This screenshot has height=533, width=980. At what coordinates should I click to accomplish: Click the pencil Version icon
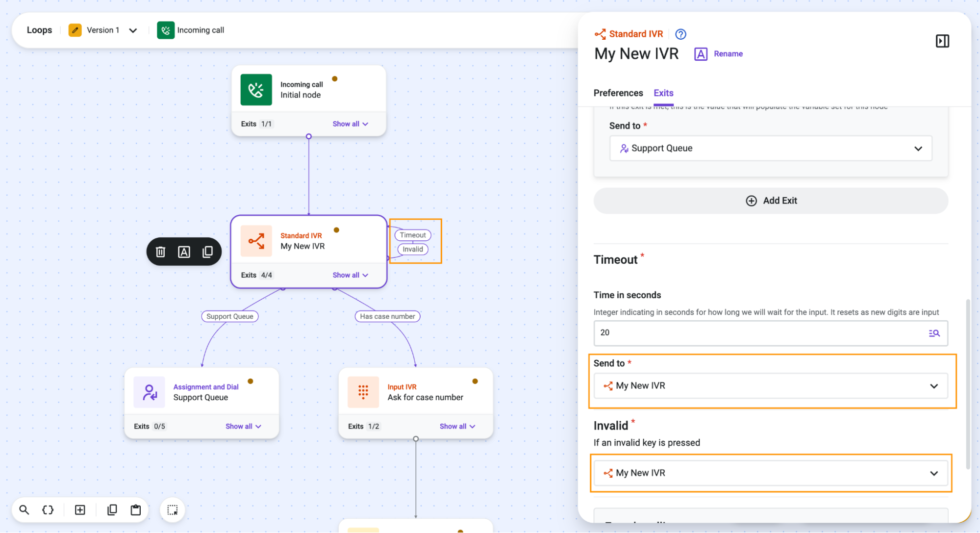[75, 30]
